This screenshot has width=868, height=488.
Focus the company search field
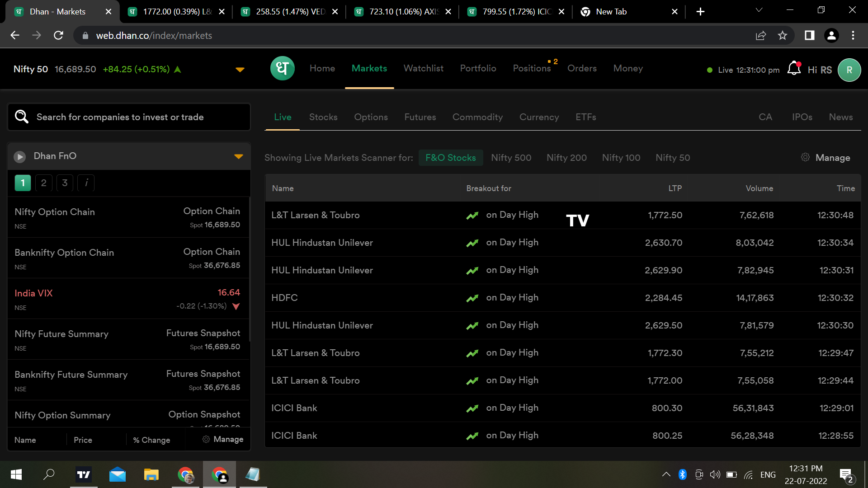pos(129,117)
